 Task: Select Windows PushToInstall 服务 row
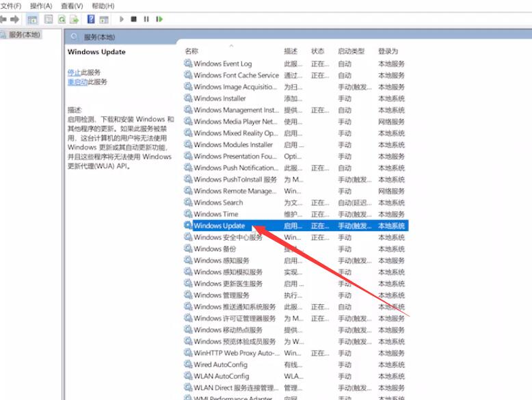295,179
